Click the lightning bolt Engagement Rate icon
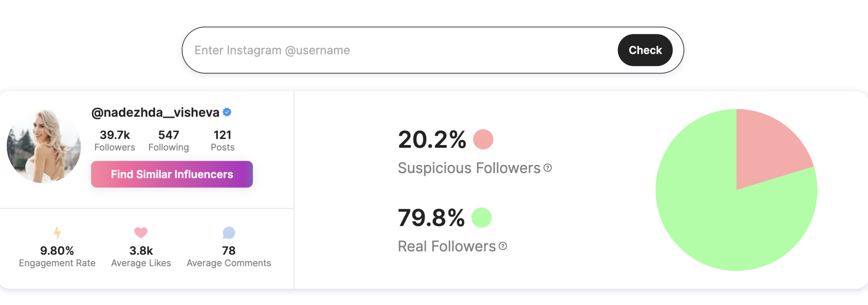The height and width of the screenshot is (305, 868). click(x=57, y=232)
